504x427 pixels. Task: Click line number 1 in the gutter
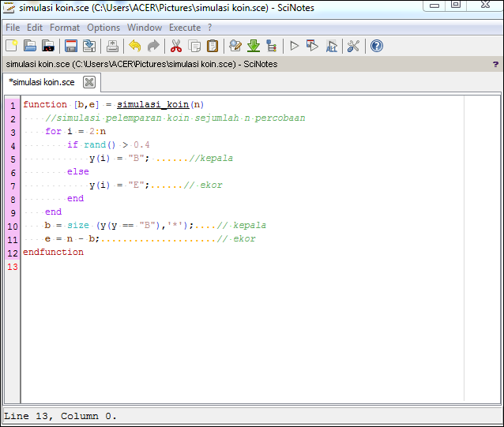pos(13,106)
